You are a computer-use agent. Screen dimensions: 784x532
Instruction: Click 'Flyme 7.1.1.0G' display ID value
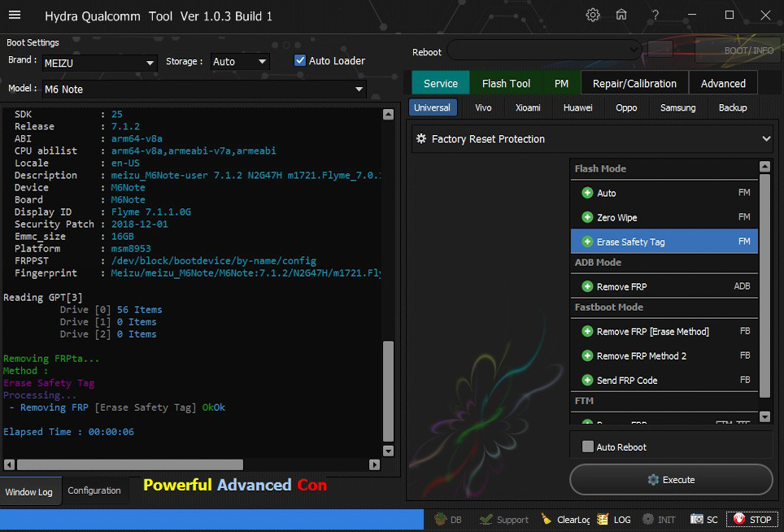tap(151, 212)
